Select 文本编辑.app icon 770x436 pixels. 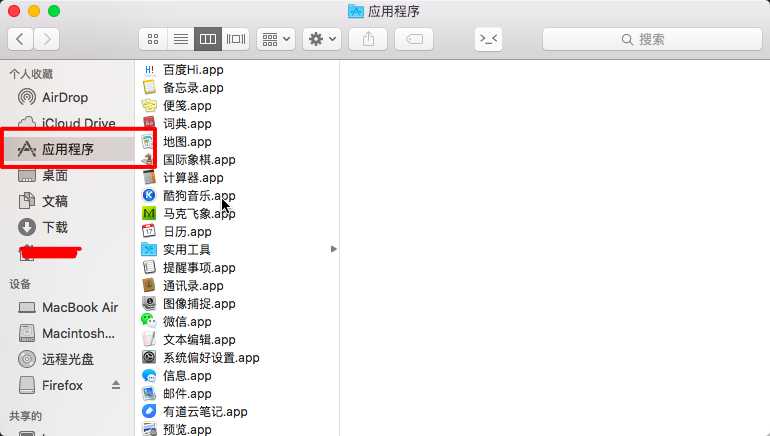pos(149,339)
